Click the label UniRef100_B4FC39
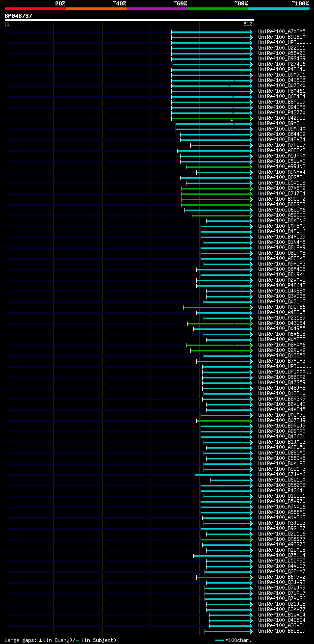314x644 pixels. 282,237
